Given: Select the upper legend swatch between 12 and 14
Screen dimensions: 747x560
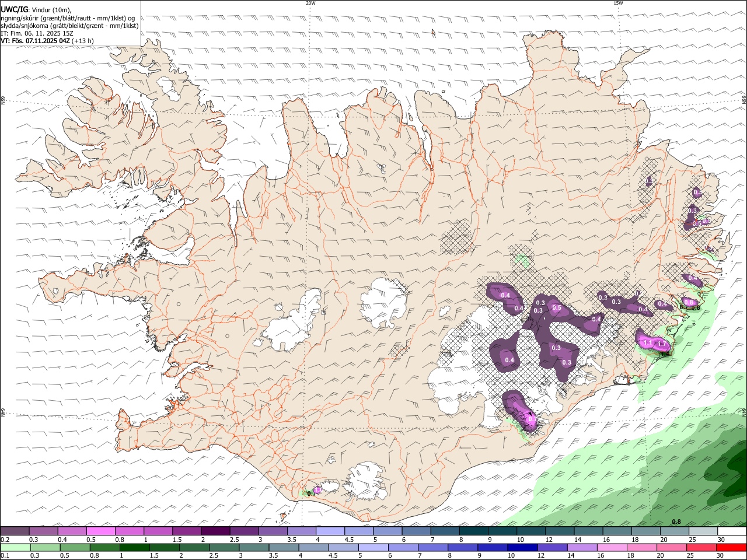Looking at the screenshot, I should coord(560,531).
